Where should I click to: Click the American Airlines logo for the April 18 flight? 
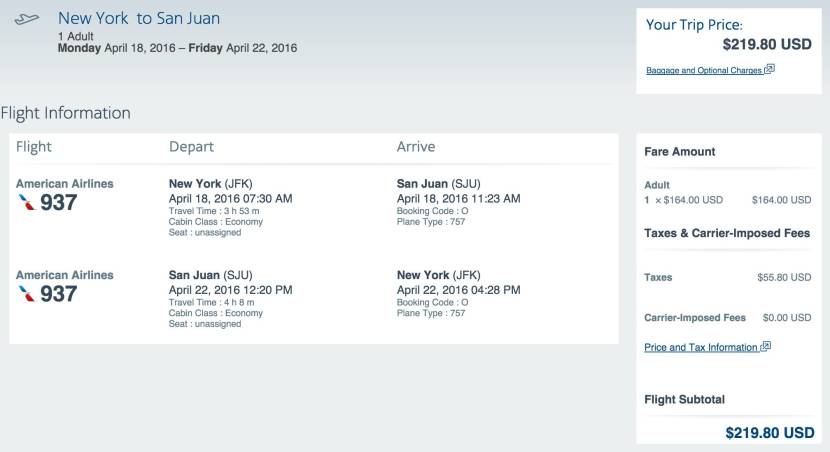26,203
